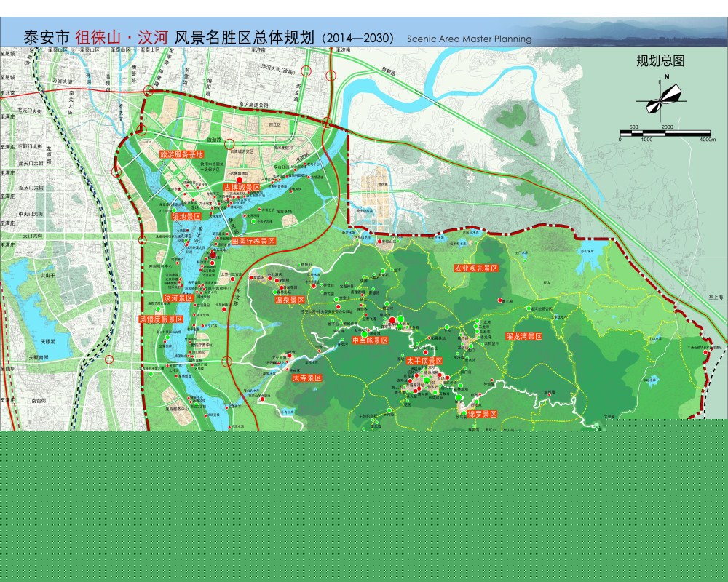Image resolution: width=728 pixels, height=582 pixels.
Task: Click the black-and-white map scale bar
Action: [665, 134]
